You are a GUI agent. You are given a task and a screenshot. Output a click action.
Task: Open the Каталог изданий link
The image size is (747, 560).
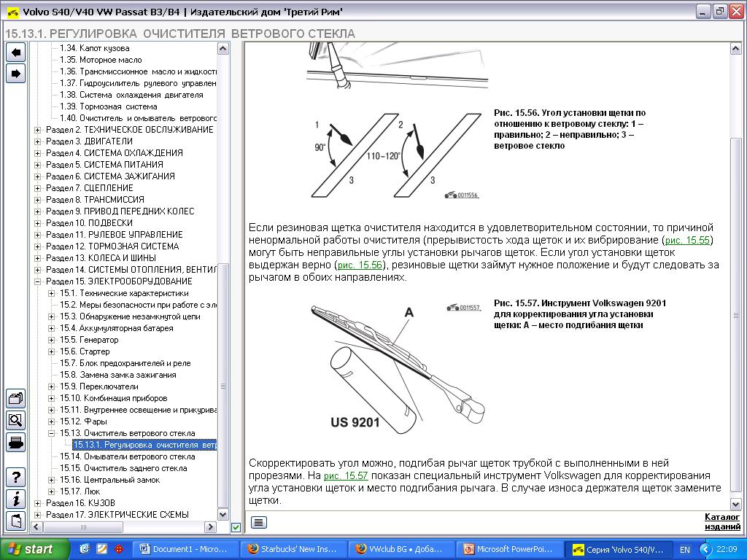pyautogui.click(x=722, y=522)
